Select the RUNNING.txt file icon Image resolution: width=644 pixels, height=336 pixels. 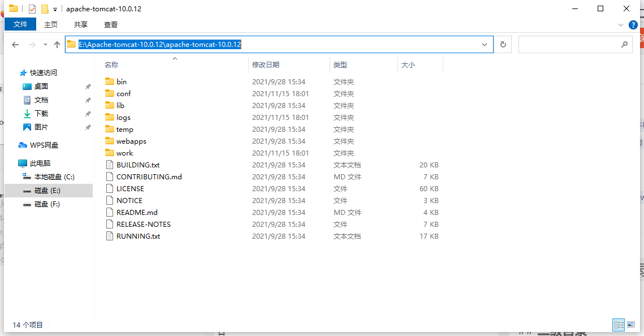[x=109, y=236]
